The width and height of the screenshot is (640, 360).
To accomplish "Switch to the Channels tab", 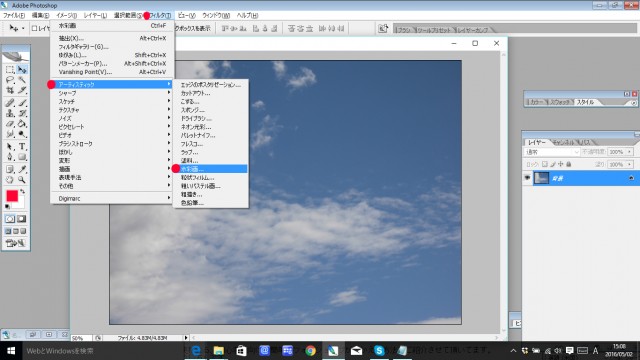I will 564,142.
